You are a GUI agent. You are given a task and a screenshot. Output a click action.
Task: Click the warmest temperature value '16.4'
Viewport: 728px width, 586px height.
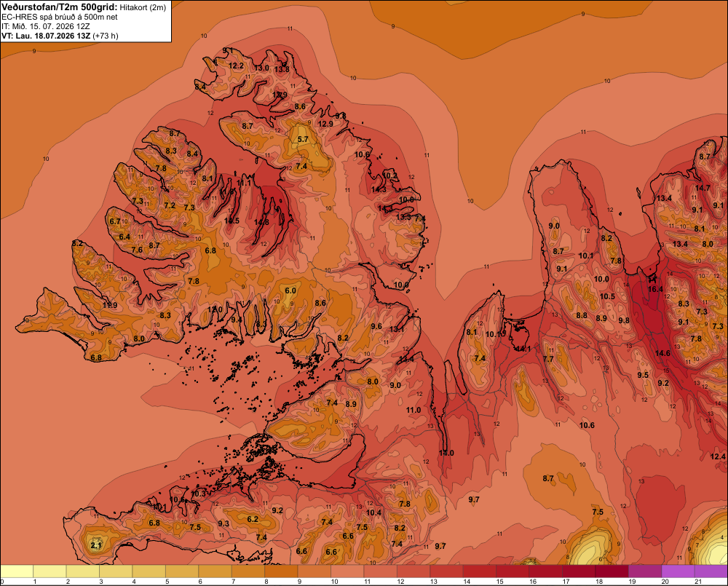click(655, 289)
